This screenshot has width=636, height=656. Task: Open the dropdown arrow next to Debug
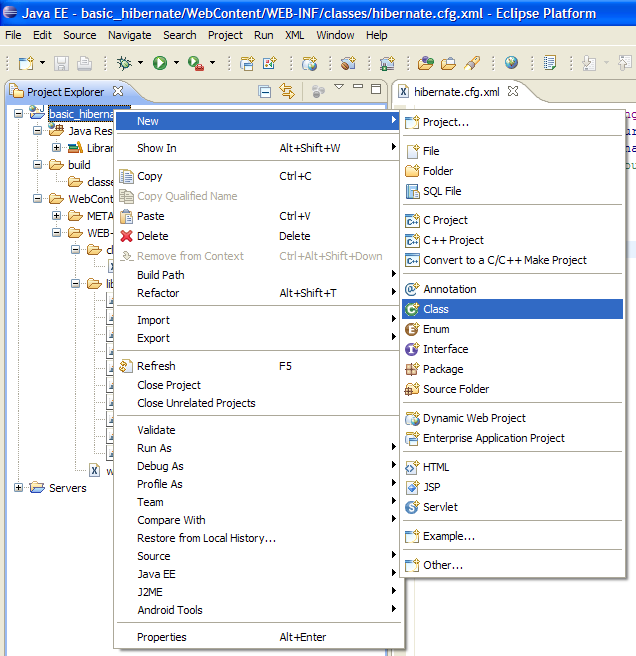(141, 63)
